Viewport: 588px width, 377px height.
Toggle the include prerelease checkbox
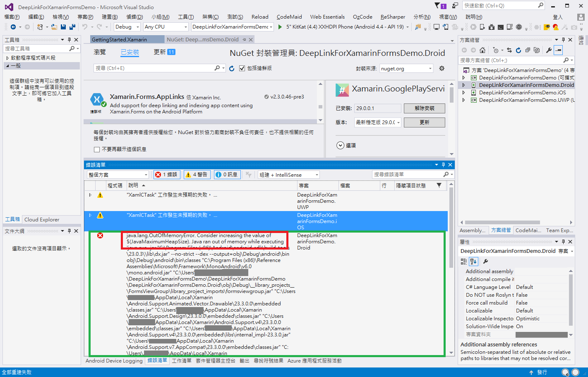tap(242, 68)
